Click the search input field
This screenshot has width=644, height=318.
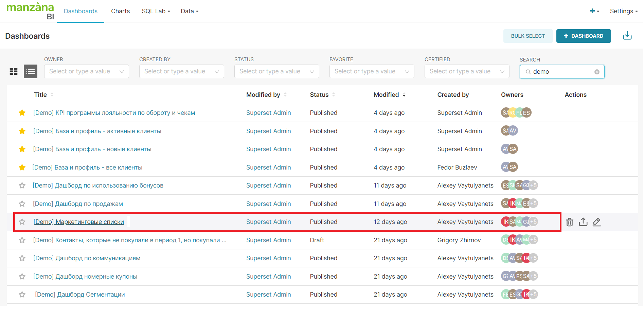coord(560,72)
